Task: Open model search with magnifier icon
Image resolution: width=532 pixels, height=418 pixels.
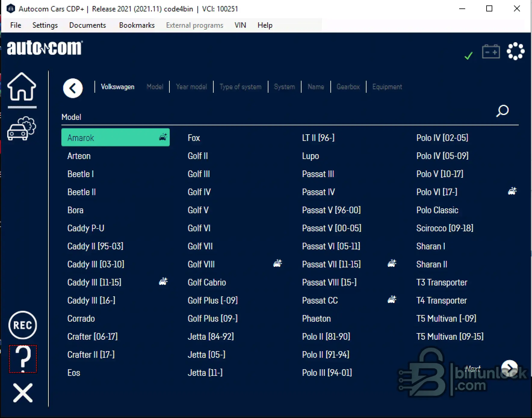Action: click(502, 111)
